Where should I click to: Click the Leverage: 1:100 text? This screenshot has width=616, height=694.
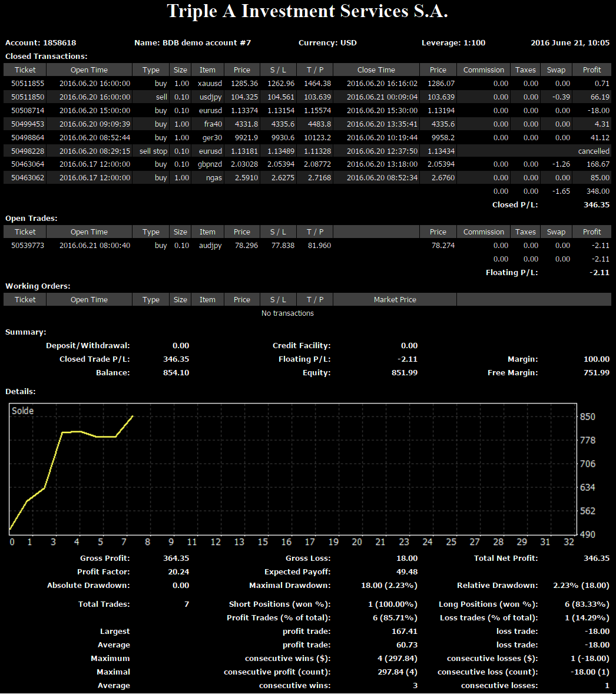pyautogui.click(x=453, y=43)
